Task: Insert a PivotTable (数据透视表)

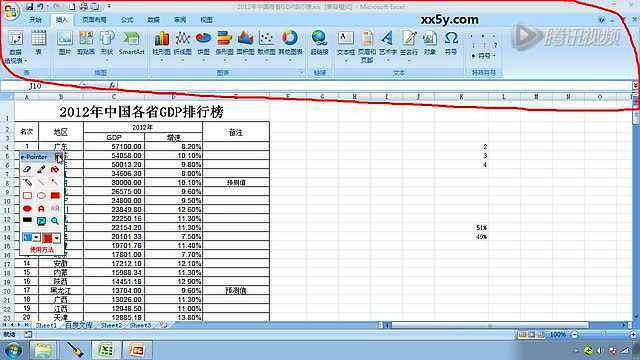Action: point(15,47)
